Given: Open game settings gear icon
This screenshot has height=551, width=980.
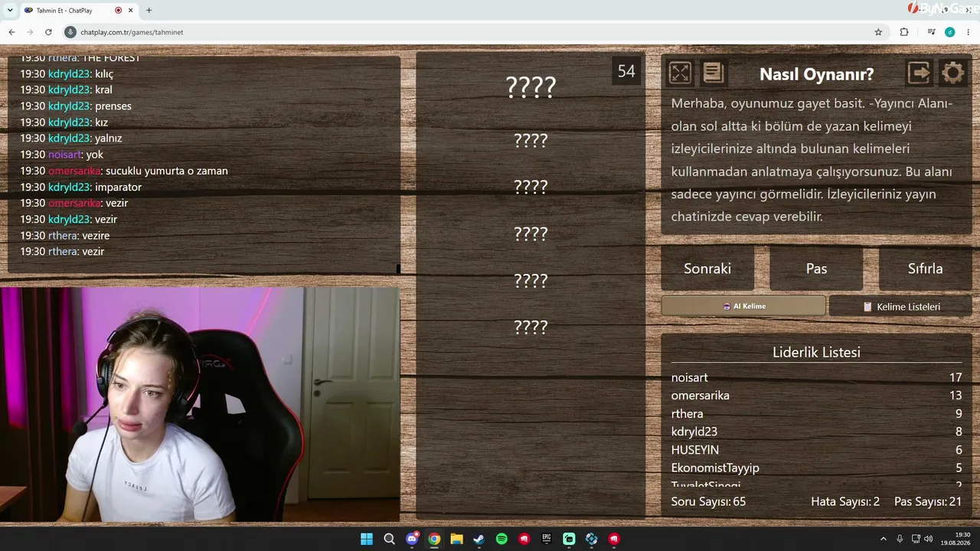Looking at the screenshot, I should click(x=952, y=73).
